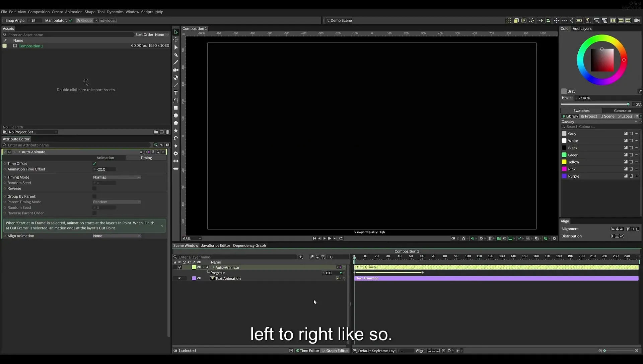643x364 pixels.
Task: Open the No Project Set dropdown
Action: pos(32,132)
